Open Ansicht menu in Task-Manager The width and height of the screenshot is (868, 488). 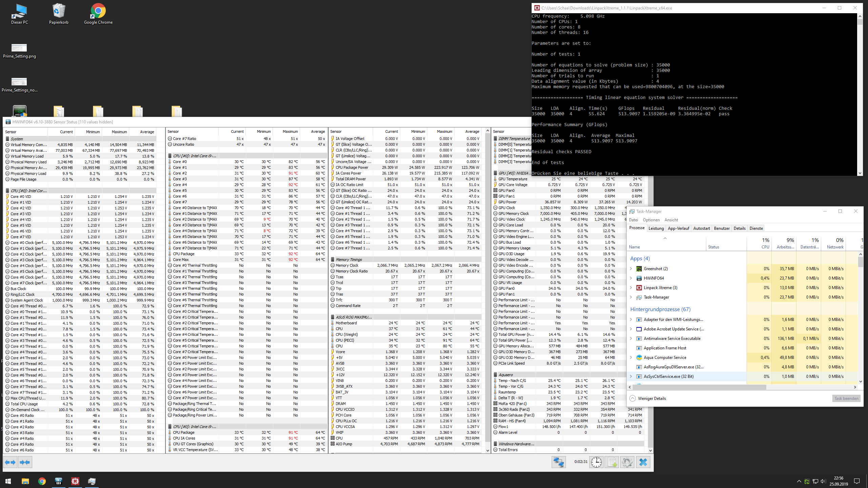tap(671, 220)
